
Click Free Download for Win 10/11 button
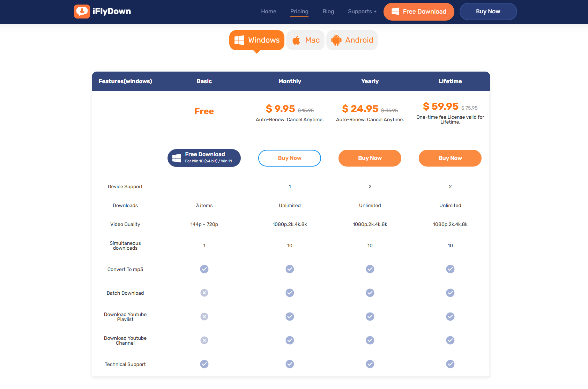pyautogui.click(x=204, y=158)
